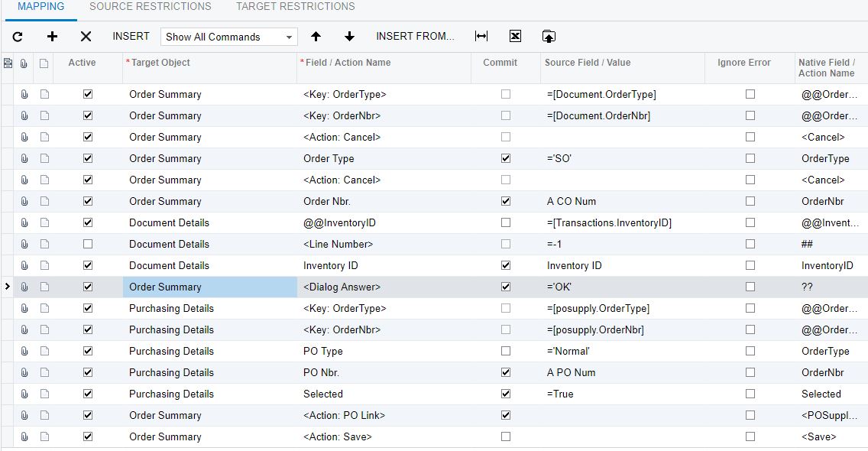Delete the row using the X icon
The width and height of the screenshot is (868, 451).
coord(86,37)
